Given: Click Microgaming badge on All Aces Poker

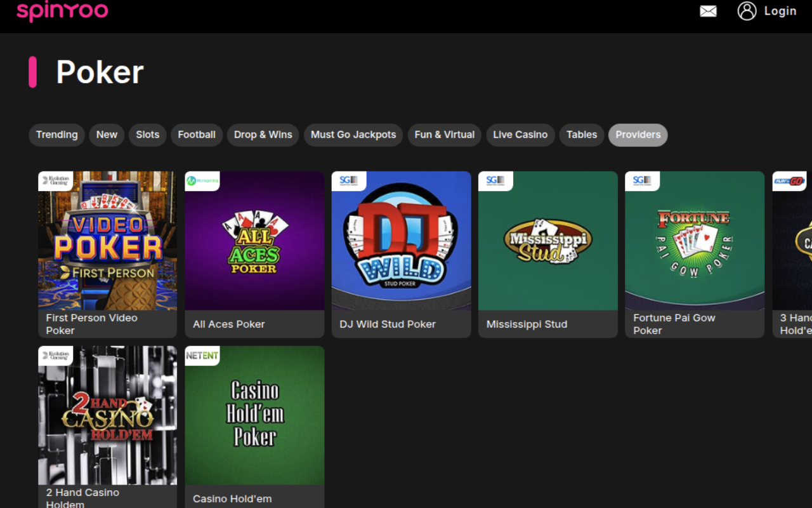Looking at the screenshot, I should point(202,181).
